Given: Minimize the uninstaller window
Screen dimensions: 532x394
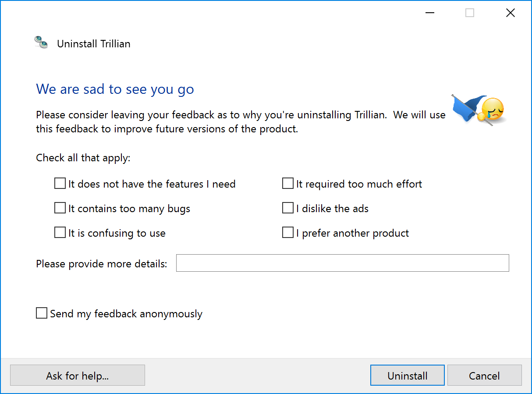Looking at the screenshot, I should (430, 13).
